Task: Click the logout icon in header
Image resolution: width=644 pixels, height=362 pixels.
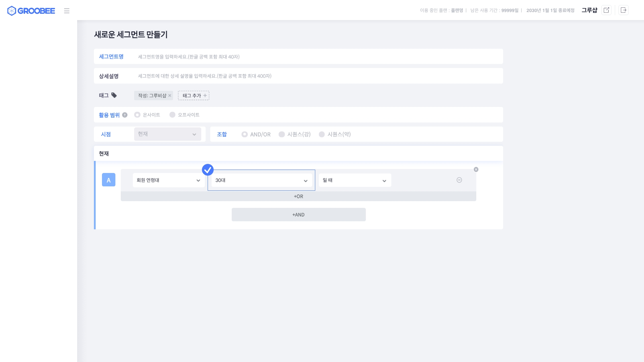Action: point(623,10)
